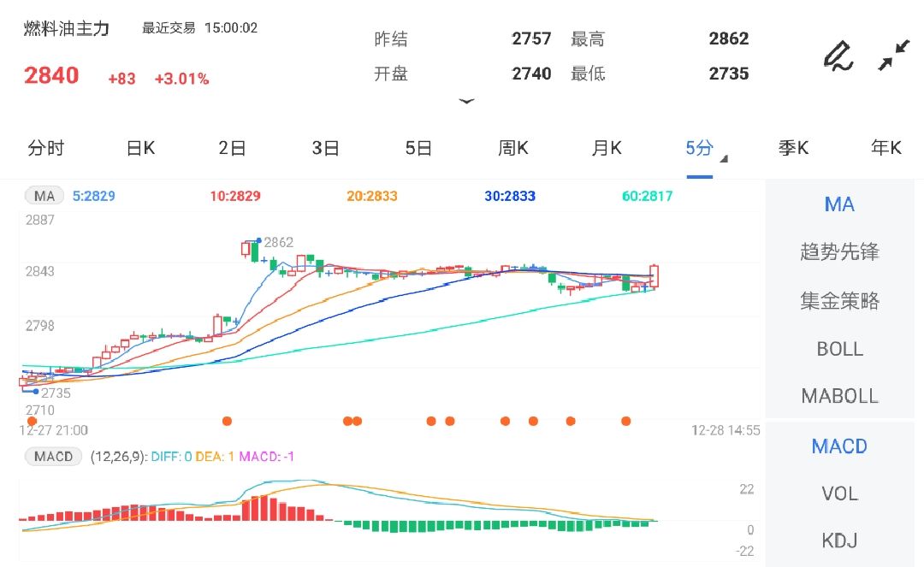Click the 2862 high label on chart

[278, 242]
